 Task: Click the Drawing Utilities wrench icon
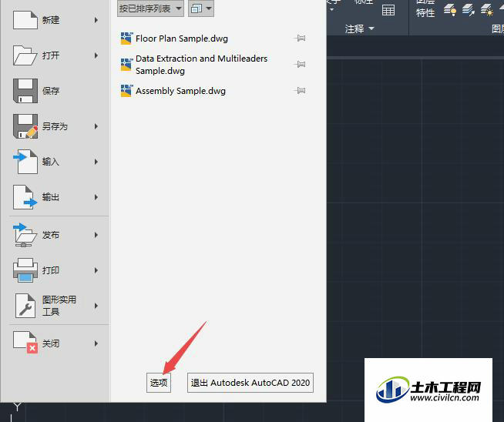[x=25, y=306]
